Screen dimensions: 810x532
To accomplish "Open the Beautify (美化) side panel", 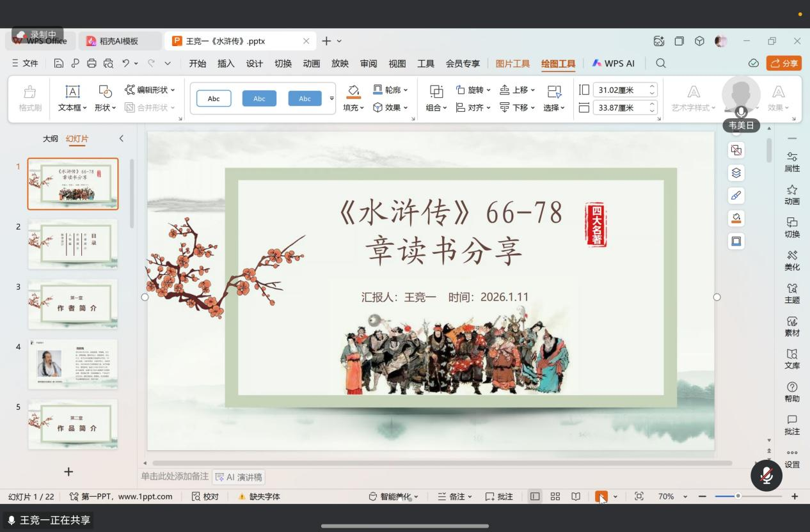I will pos(791,260).
